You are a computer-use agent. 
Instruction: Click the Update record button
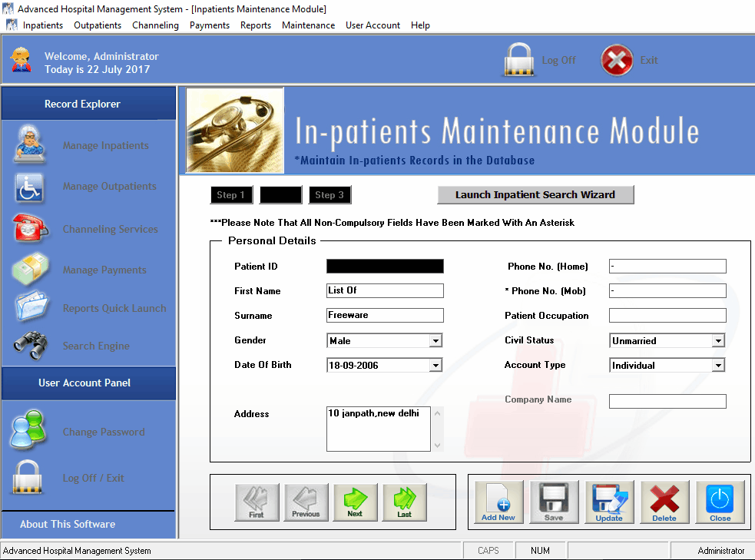tap(609, 502)
